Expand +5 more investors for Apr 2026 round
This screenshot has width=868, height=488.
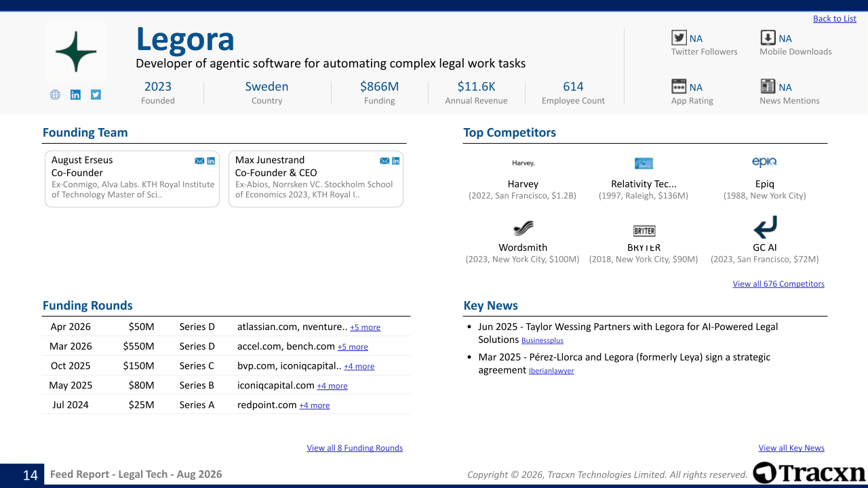pyautogui.click(x=365, y=327)
